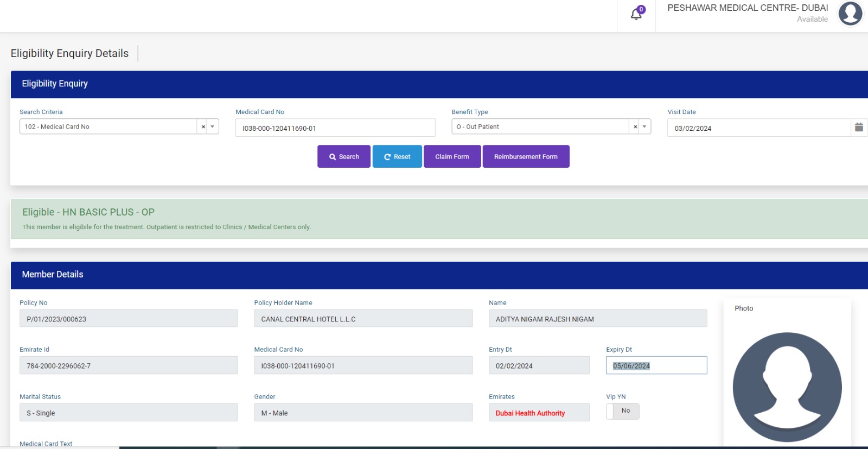Toggle the Vip YN switch
Image resolution: width=868 pixels, height=449 pixels.
(623, 411)
